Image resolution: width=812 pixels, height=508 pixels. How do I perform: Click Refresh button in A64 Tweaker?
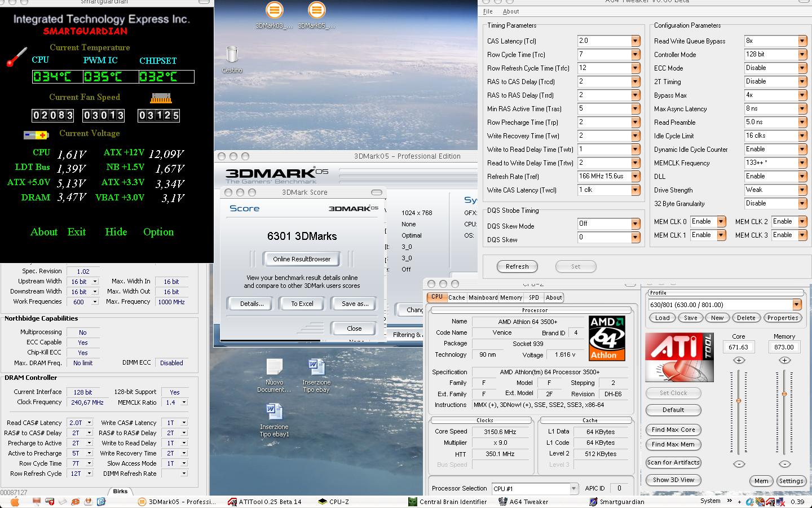517,266
